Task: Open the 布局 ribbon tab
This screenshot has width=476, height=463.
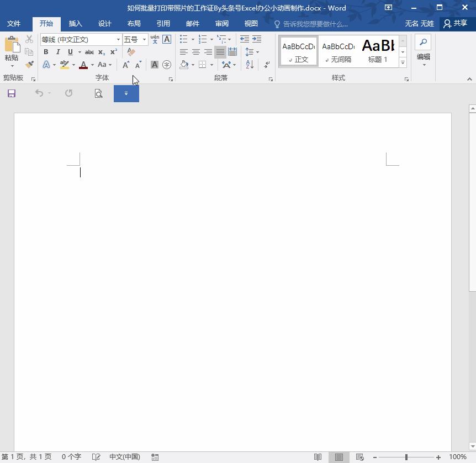Action: [x=134, y=24]
